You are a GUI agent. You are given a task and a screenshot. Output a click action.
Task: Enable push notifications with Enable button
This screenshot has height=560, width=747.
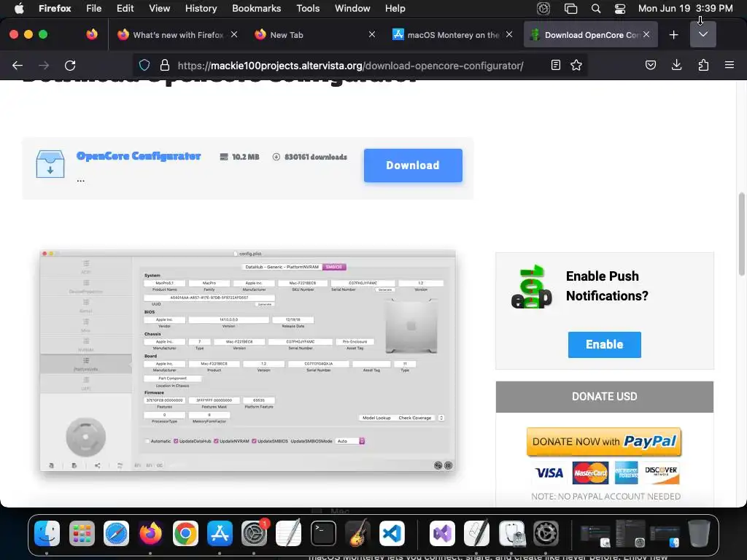[x=605, y=344]
